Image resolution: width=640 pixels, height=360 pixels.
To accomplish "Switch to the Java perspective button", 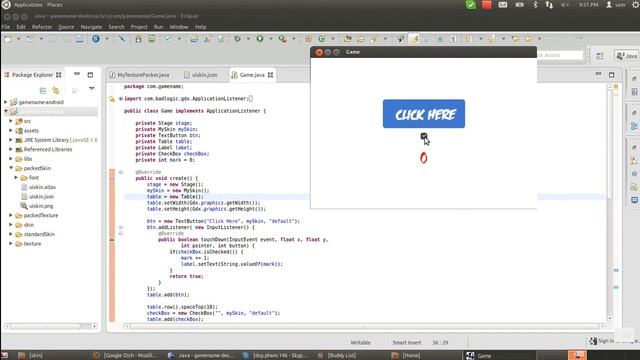I will 627,56.
